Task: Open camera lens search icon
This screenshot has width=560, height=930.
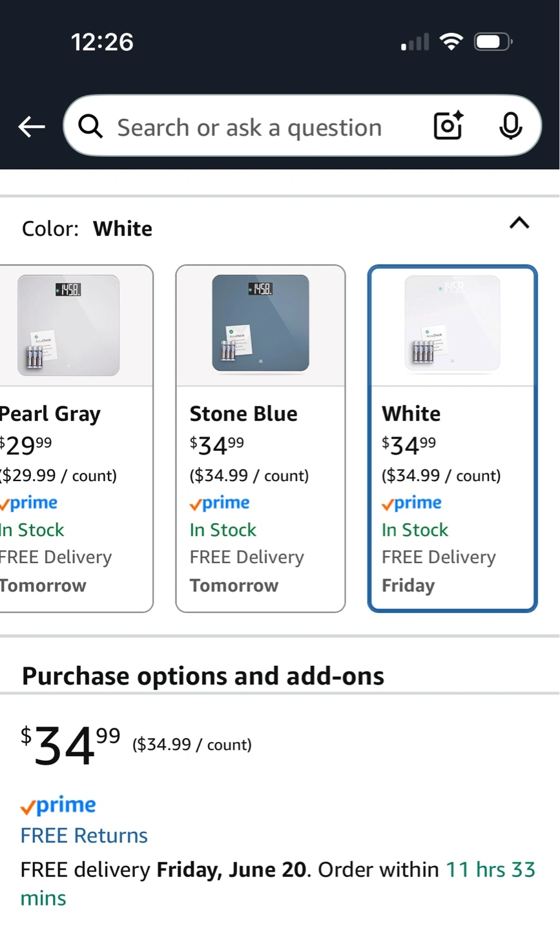Action: pos(448,126)
